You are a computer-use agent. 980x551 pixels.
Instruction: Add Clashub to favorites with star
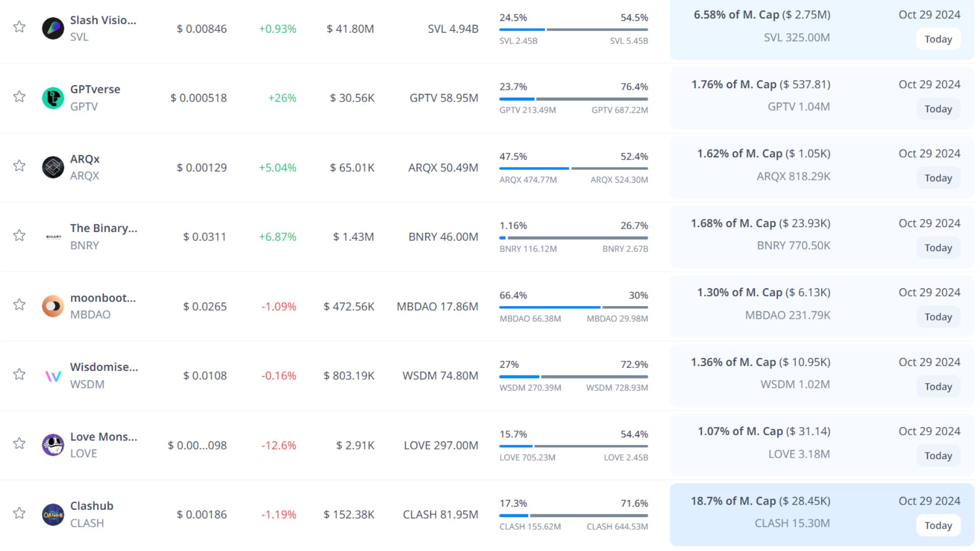[19, 513]
